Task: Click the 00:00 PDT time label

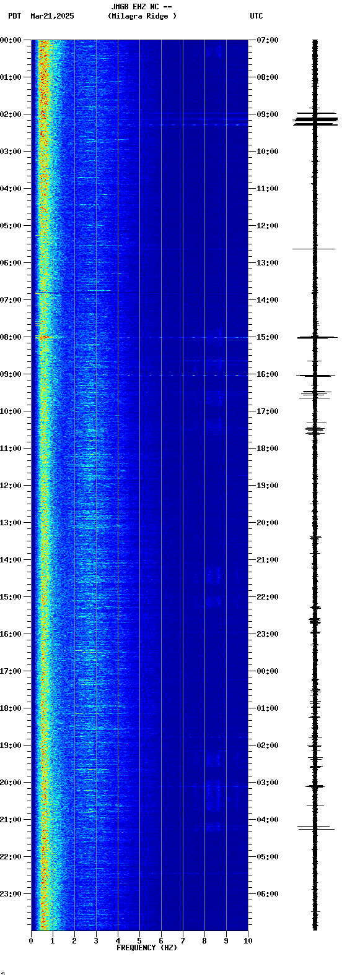Action: point(11,40)
